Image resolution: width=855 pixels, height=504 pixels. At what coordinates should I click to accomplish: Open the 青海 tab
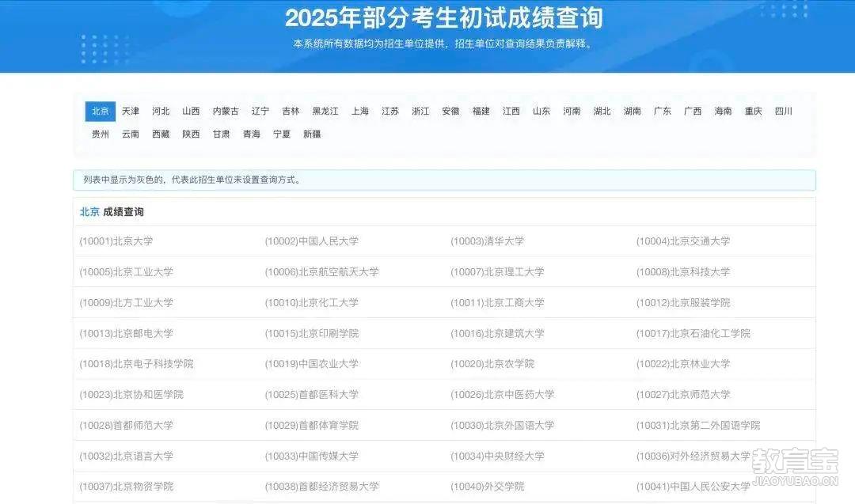[252, 134]
